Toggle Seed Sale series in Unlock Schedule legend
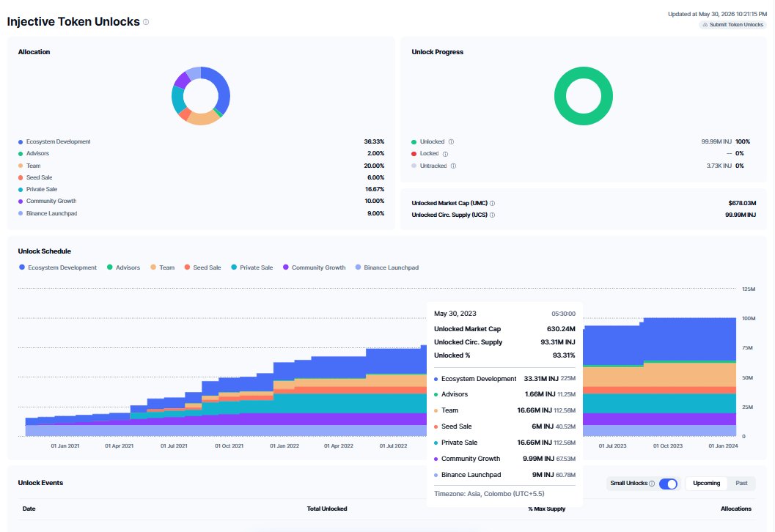 202,267
